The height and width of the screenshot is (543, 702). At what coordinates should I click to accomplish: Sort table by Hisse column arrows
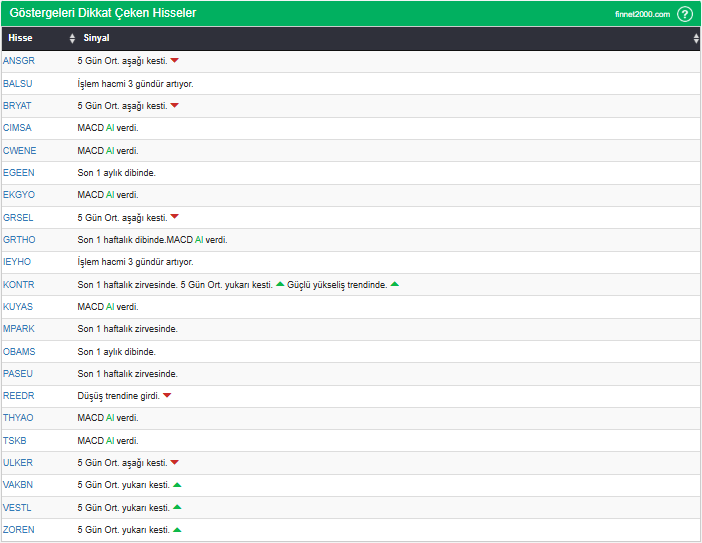pyautogui.click(x=72, y=38)
